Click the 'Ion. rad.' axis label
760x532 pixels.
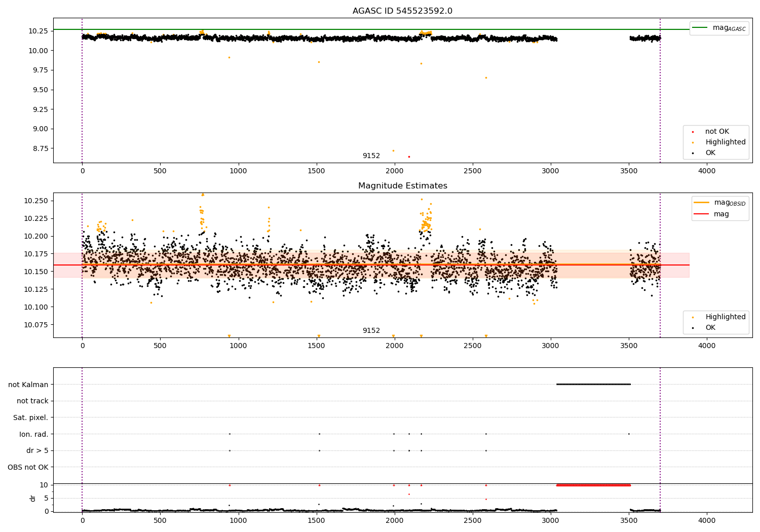click(x=34, y=434)
